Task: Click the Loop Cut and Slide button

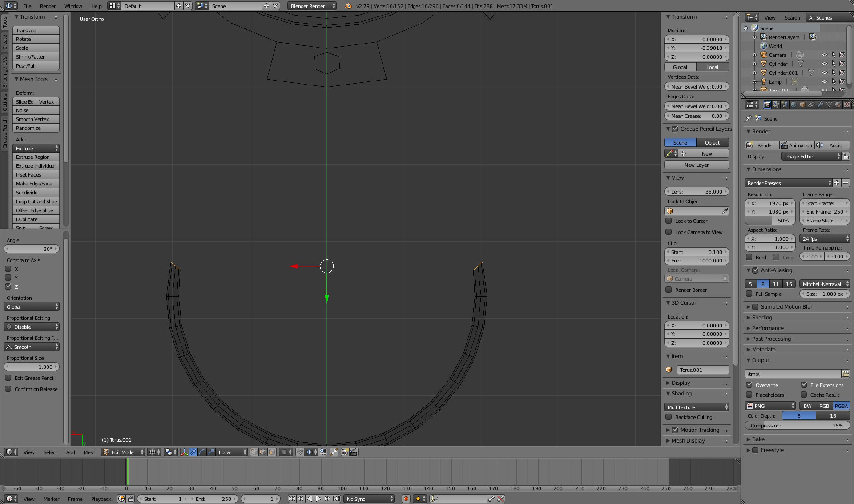Action: [36, 201]
